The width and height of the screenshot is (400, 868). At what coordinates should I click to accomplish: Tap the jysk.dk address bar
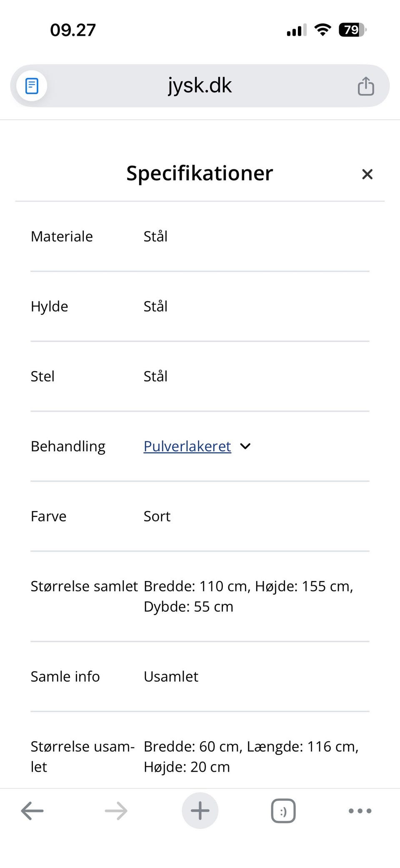(200, 85)
